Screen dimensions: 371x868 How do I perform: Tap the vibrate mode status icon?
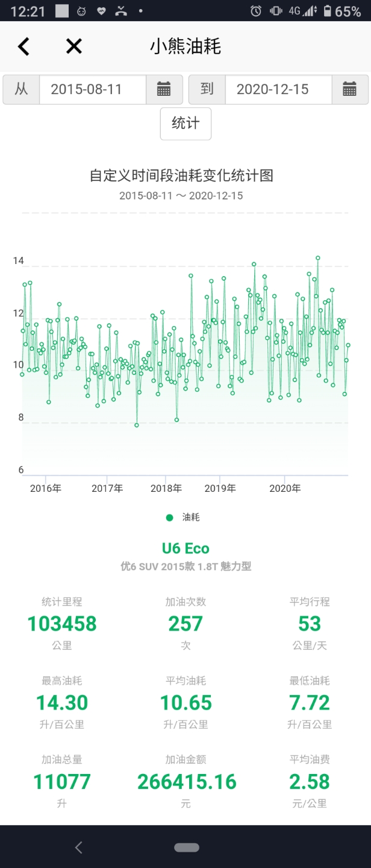point(276,11)
